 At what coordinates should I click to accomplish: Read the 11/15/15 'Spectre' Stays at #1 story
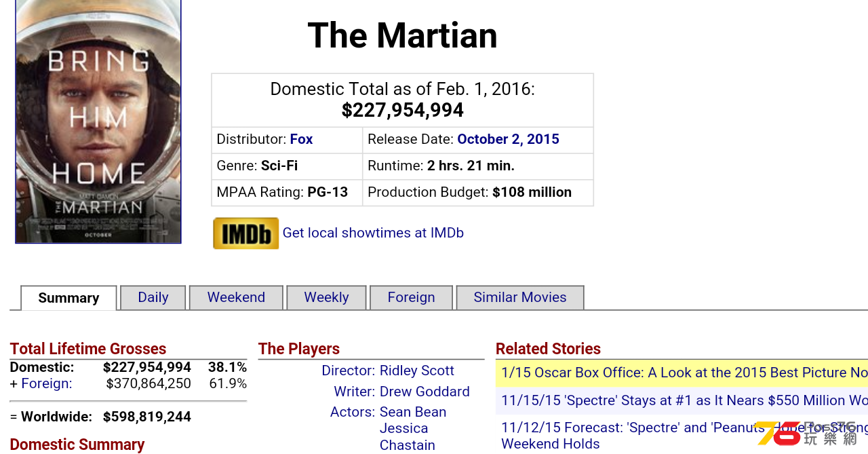pos(684,400)
